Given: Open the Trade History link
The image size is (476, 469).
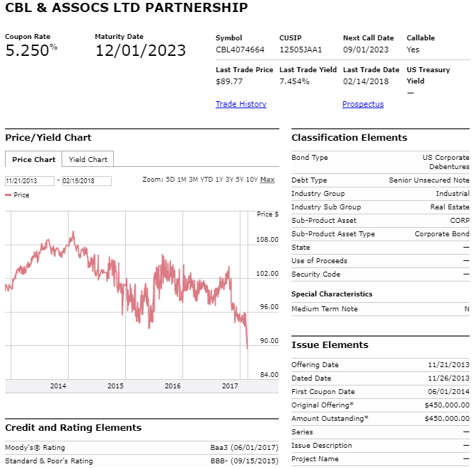Looking at the screenshot, I should click(x=240, y=104).
